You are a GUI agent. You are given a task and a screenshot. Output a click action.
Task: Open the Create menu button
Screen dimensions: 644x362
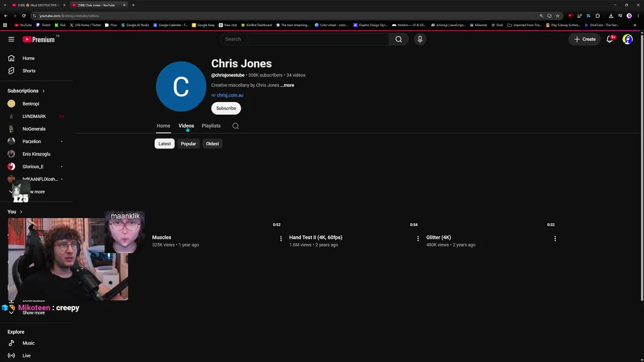585,39
